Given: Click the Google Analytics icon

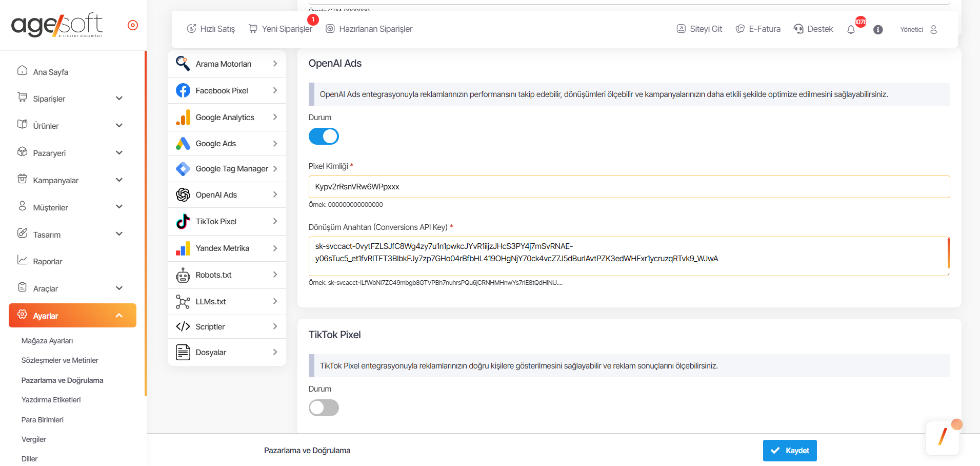Looking at the screenshot, I should [x=183, y=117].
